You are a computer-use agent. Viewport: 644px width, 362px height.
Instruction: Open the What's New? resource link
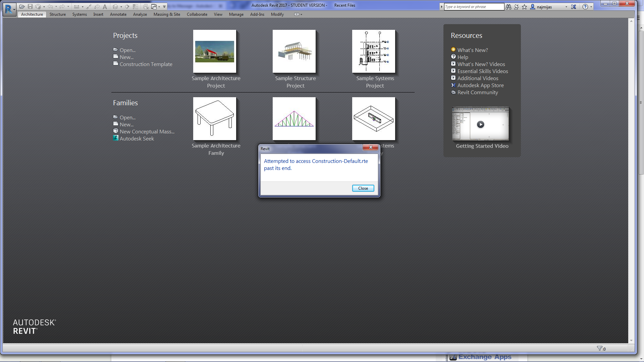point(473,50)
